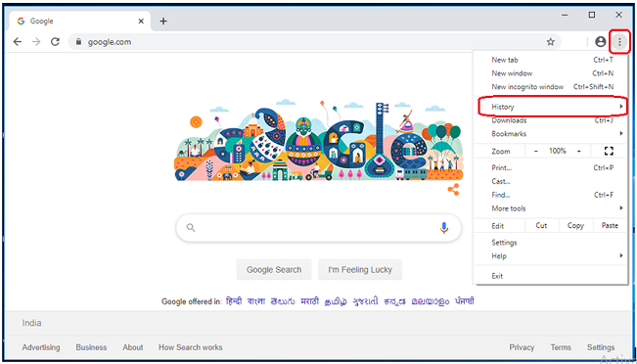The image size is (637, 364).
Task: Switch language to ગુજરાતી
Action: (365, 301)
